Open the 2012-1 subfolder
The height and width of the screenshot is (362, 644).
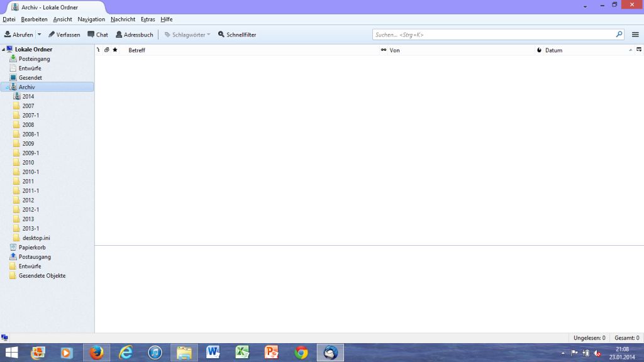(x=30, y=210)
